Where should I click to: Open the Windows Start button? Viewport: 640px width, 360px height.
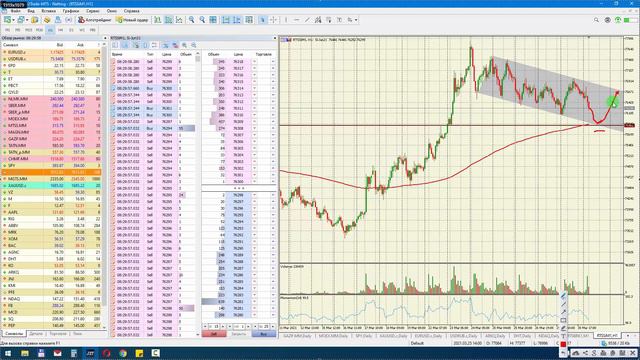[8, 353]
